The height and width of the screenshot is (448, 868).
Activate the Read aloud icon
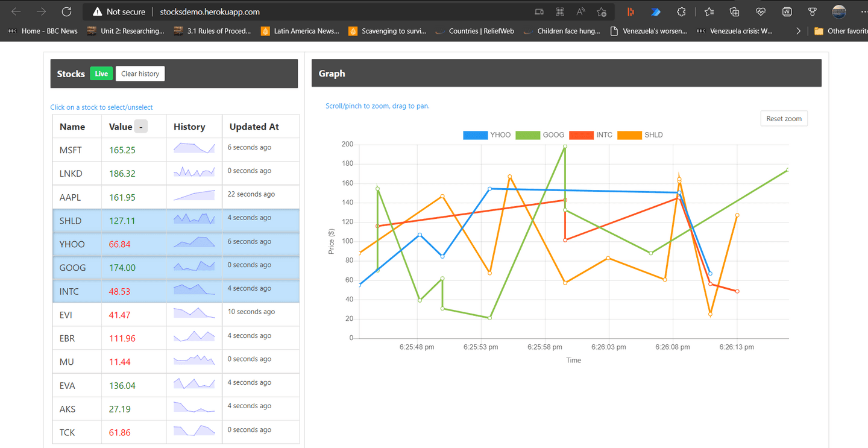[x=580, y=11]
